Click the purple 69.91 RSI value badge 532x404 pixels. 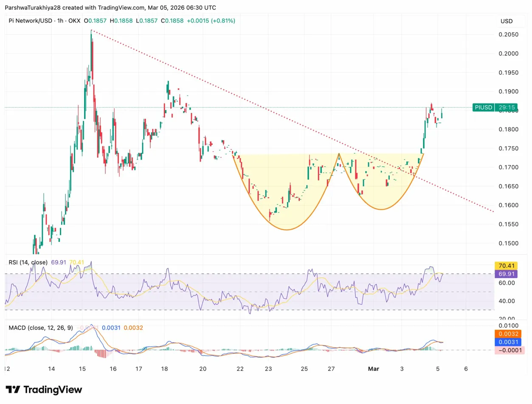505,274
